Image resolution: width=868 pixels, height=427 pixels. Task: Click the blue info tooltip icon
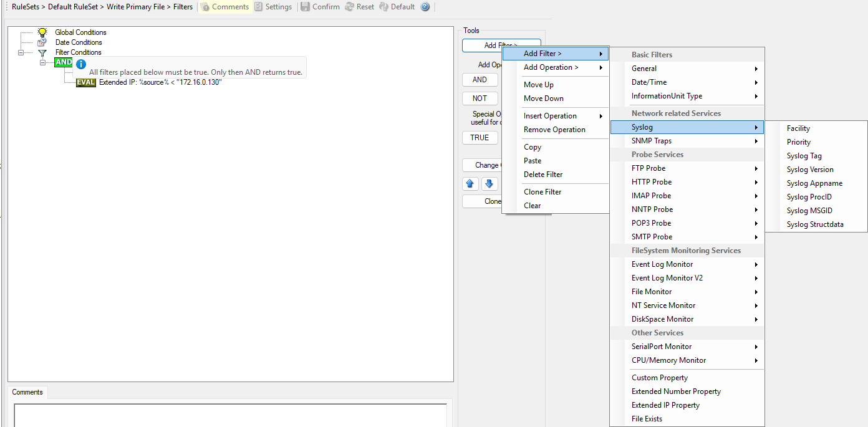[x=80, y=64]
